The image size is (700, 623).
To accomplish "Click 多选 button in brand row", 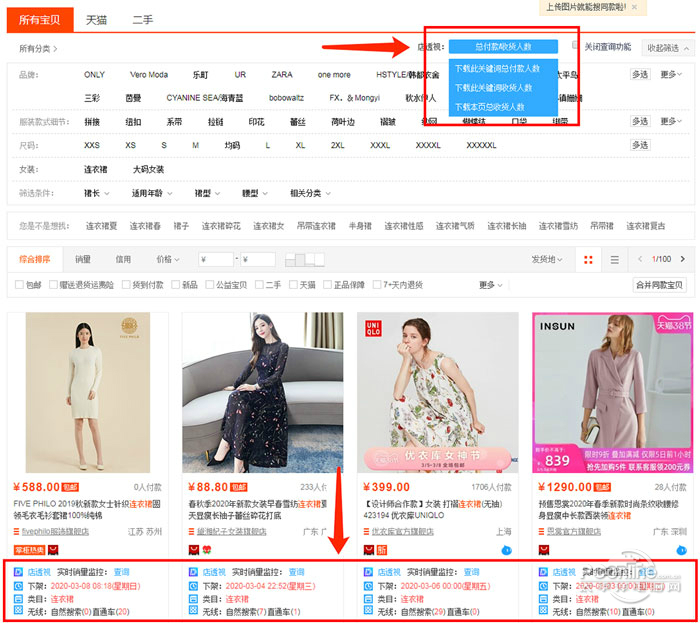I will (x=640, y=74).
